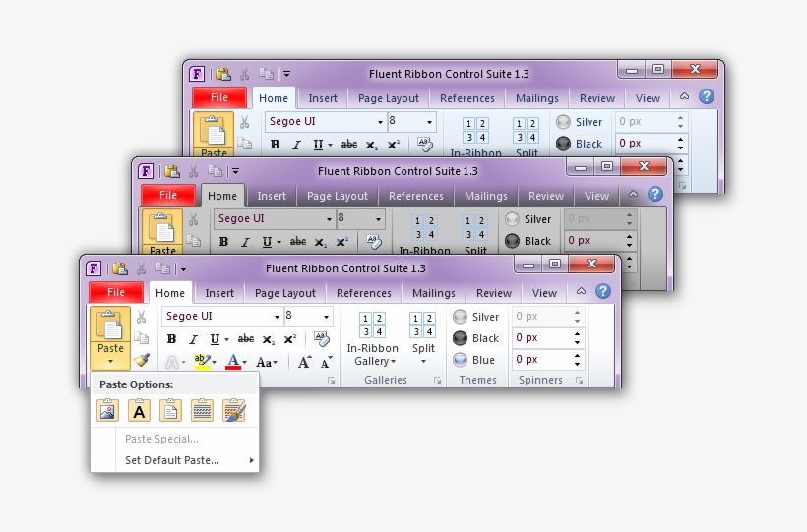The width and height of the screenshot is (807, 532).
Task: Apply Superscript in the front window
Action: click(290, 339)
